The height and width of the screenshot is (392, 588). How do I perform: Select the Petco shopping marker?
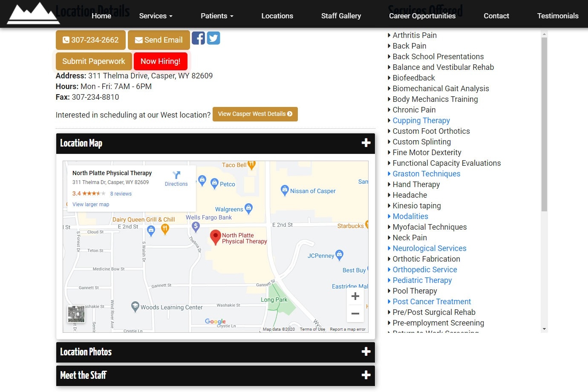[x=214, y=184]
